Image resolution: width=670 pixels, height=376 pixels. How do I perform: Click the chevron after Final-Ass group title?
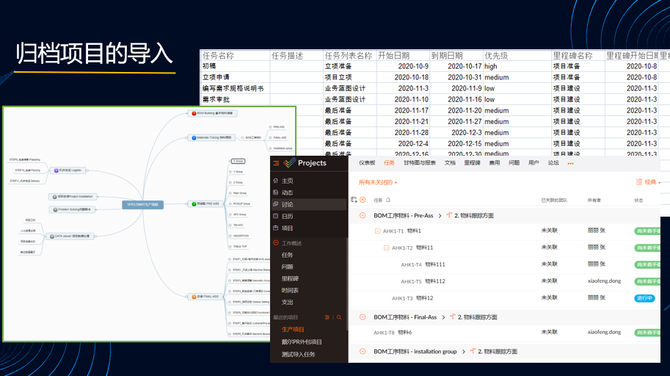click(x=443, y=317)
